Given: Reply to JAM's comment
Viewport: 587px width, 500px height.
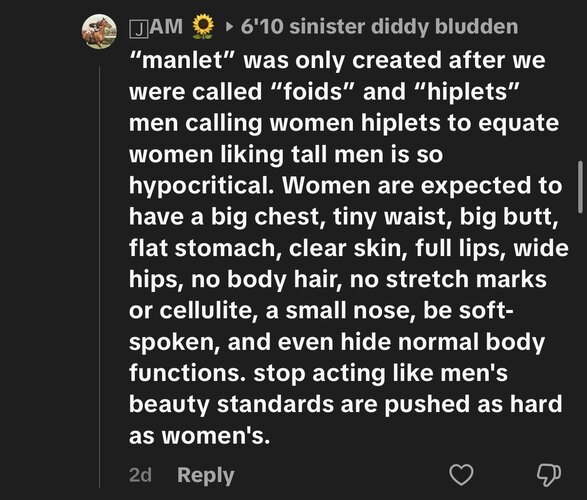Looking at the screenshot, I should point(206,475).
